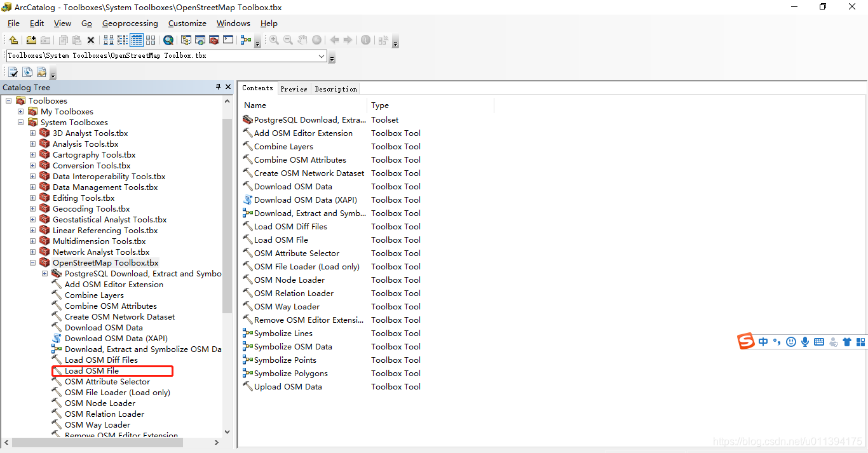
Task: Click the Export Metadata icon
Action: pos(41,72)
